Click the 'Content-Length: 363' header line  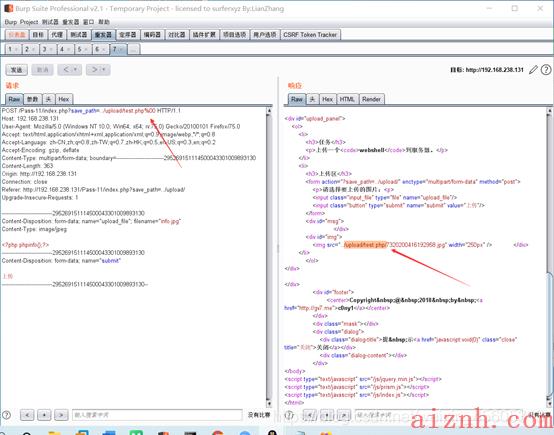[28, 166]
